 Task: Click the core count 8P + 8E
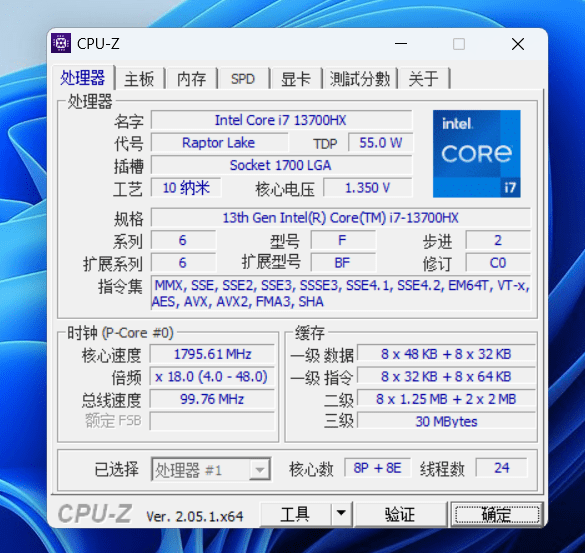coord(377,468)
